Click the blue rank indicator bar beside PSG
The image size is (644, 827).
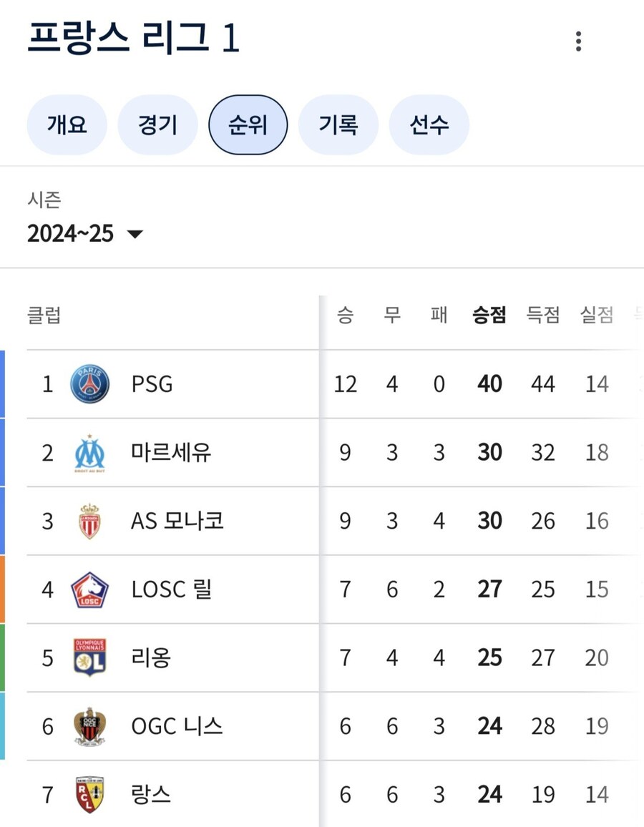pos(4,383)
